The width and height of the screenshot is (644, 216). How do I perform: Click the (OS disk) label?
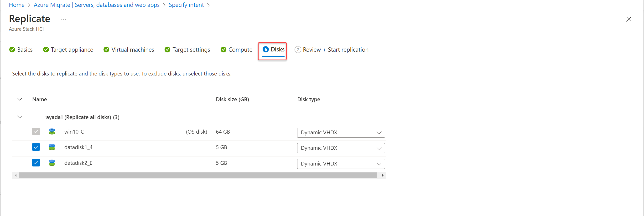click(x=197, y=132)
